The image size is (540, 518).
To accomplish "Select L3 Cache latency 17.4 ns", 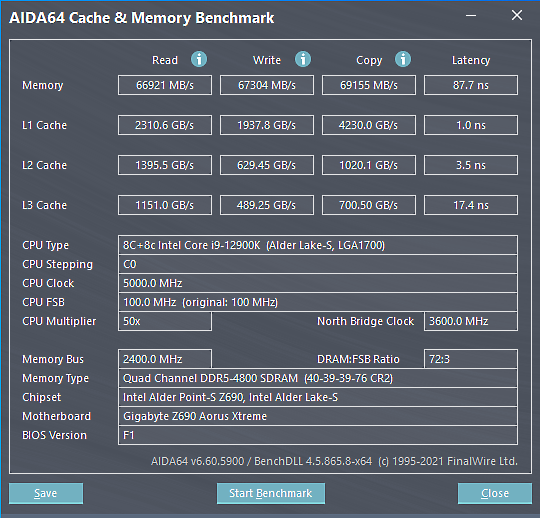I will pos(471,205).
